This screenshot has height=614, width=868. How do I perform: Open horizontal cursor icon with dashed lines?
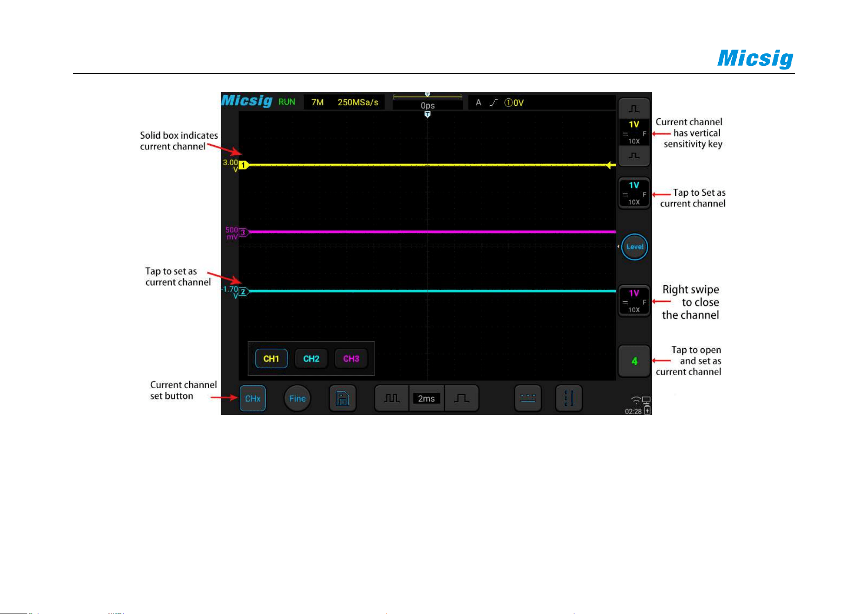(x=528, y=398)
